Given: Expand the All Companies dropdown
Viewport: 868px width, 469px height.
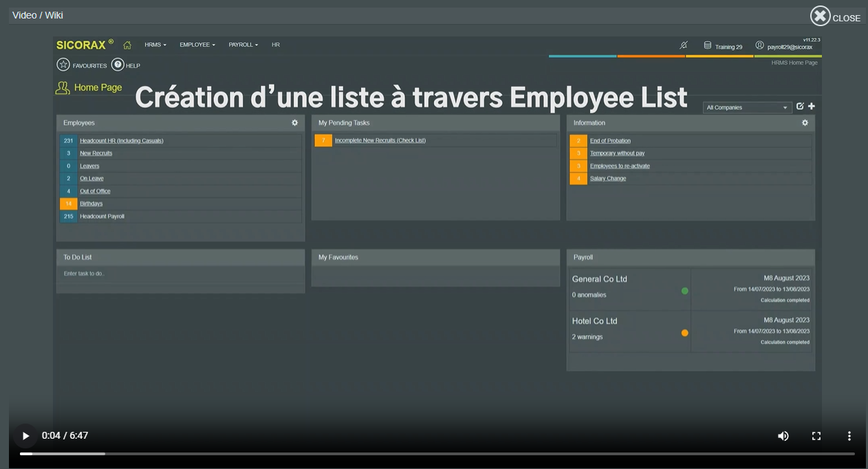Looking at the screenshot, I should pos(747,108).
